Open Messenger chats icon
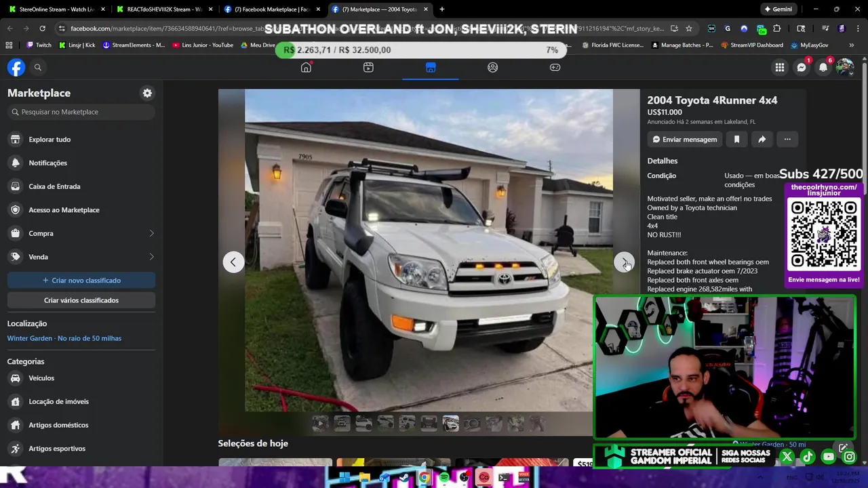868x488 pixels. 802,67
